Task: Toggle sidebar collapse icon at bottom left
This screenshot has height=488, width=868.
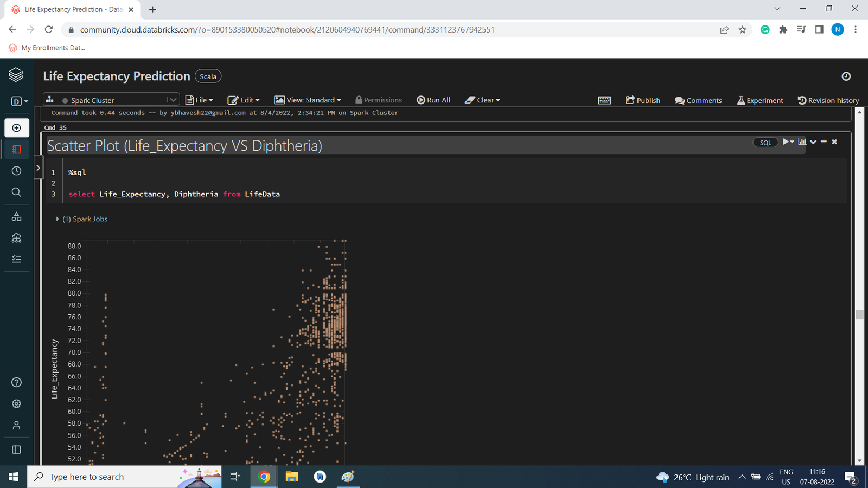Action: click(x=16, y=450)
